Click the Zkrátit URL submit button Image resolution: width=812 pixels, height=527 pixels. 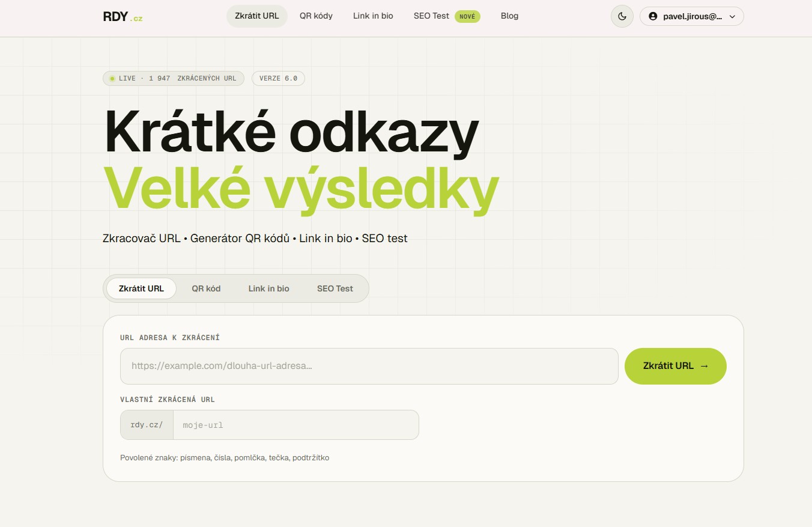(676, 366)
